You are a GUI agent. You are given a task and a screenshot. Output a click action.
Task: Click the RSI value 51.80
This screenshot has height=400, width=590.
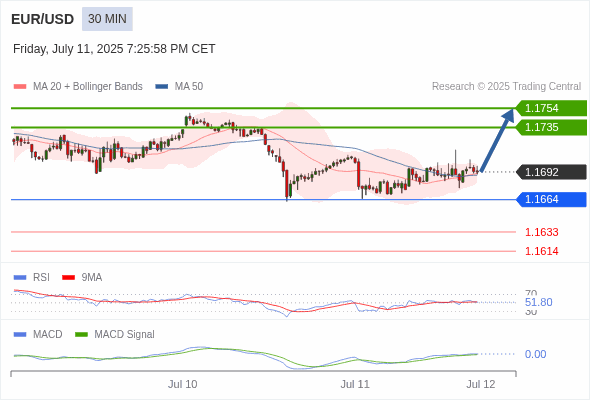(x=538, y=302)
